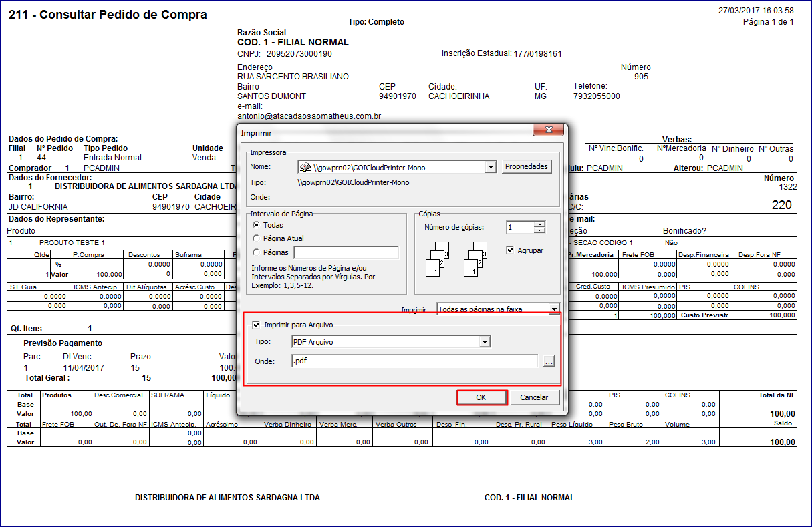Click the printer icon beside the printer name
Viewport: 812px width, 527px height.
pos(305,167)
